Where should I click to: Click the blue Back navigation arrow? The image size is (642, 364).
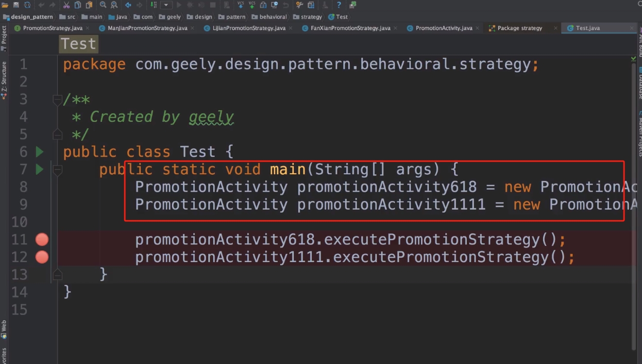tap(128, 5)
